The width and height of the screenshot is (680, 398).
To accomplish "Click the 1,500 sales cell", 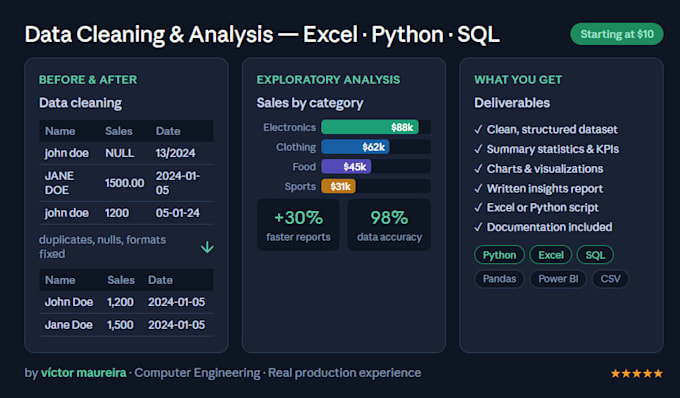I will click(x=120, y=325).
